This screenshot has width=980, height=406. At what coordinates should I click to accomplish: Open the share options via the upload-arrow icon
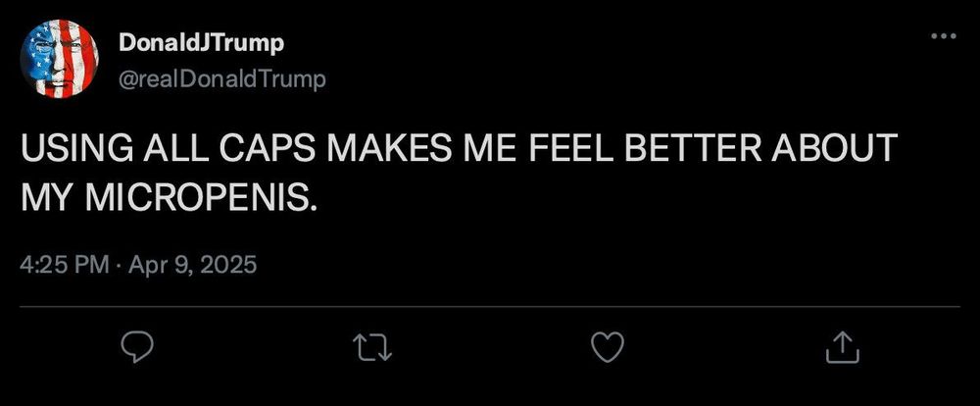pyautogui.click(x=843, y=348)
